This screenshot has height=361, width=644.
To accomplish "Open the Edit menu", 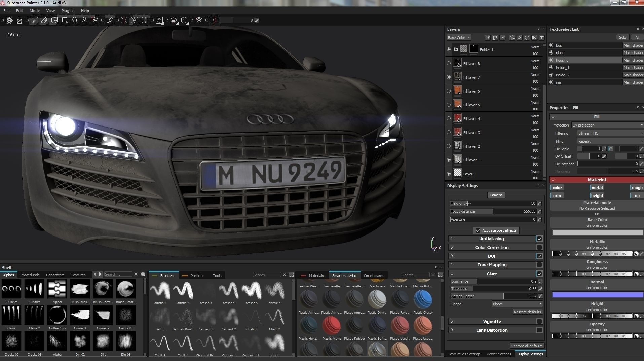I will point(20,11).
